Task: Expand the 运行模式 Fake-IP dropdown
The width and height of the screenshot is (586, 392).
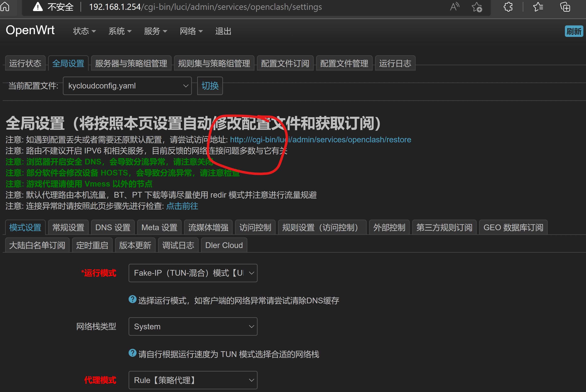Action: click(x=193, y=273)
